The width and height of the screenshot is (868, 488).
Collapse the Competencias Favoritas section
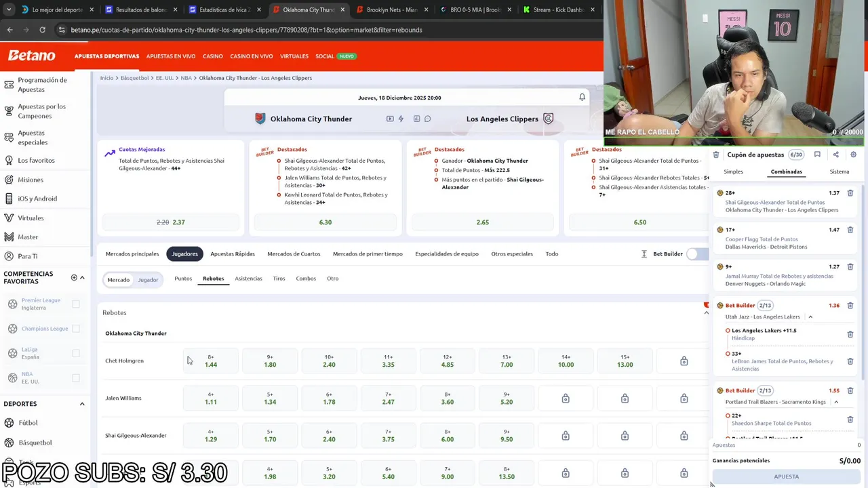(82, 277)
